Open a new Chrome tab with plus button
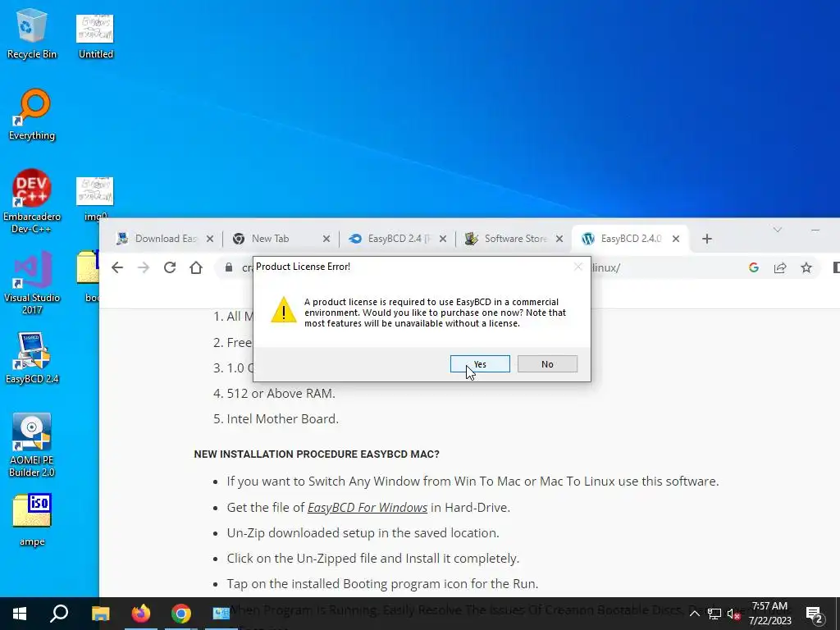840x630 pixels. [707, 239]
